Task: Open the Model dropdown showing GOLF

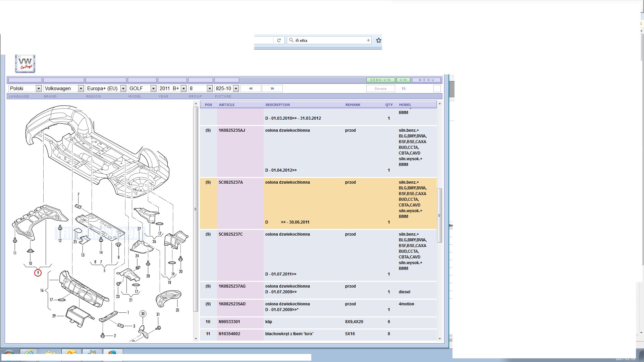Action: click(x=142, y=88)
